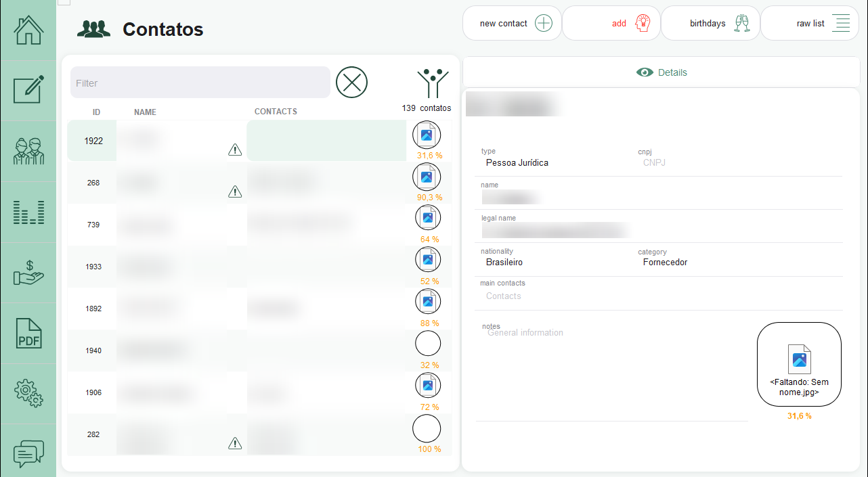This screenshot has width=868, height=477.
Task: Click the contacts group icon above 139 contatos
Action: point(433,83)
